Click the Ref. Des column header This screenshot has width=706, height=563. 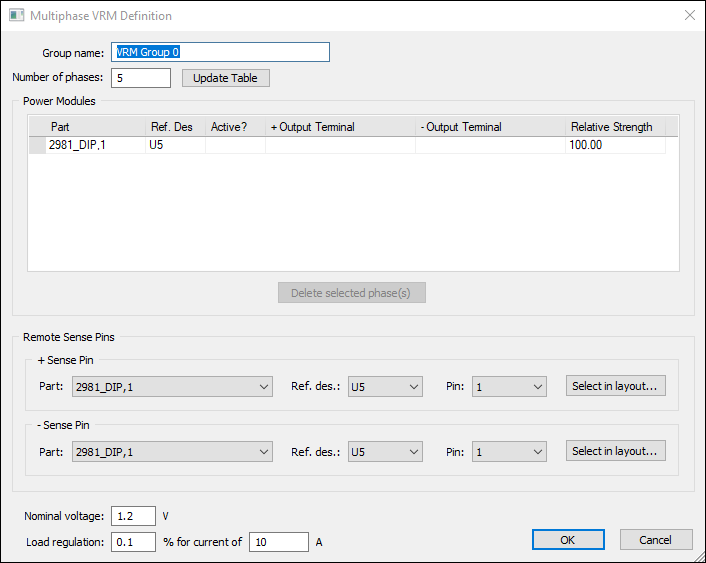click(175, 127)
